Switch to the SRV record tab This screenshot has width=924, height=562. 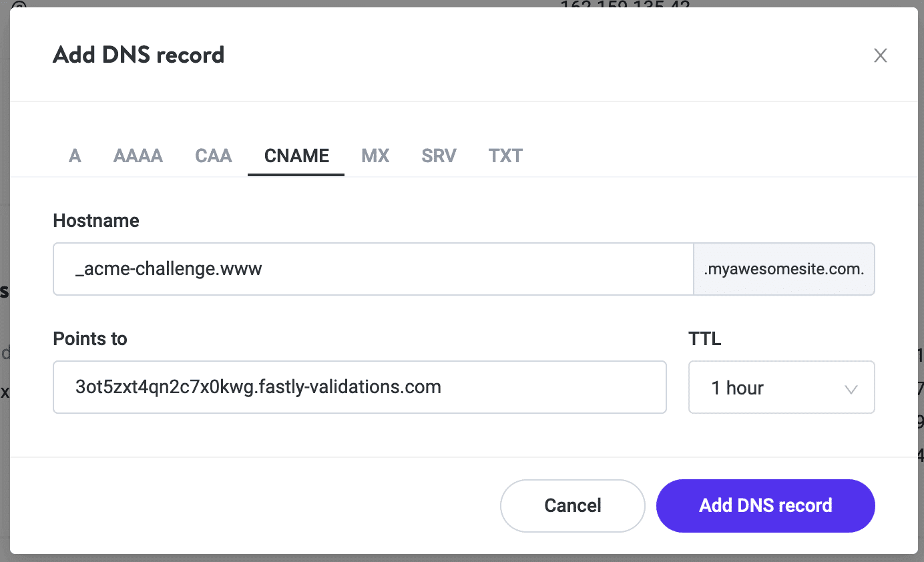click(439, 156)
